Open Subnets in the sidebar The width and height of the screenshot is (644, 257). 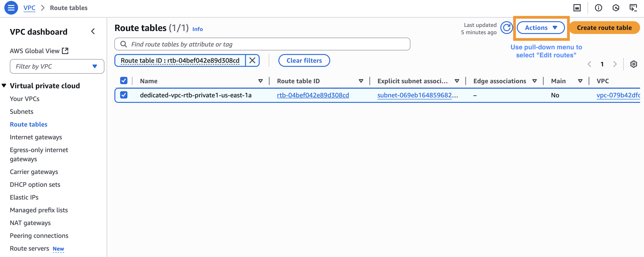click(x=21, y=112)
